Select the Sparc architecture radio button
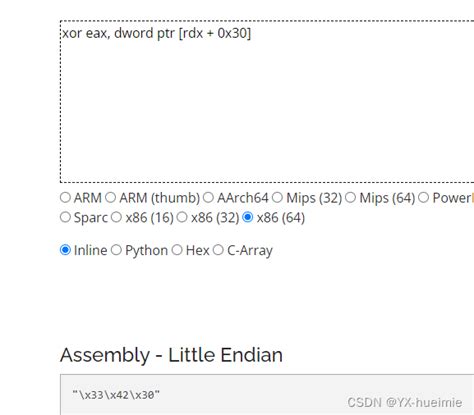474x415 pixels. pos(65,217)
